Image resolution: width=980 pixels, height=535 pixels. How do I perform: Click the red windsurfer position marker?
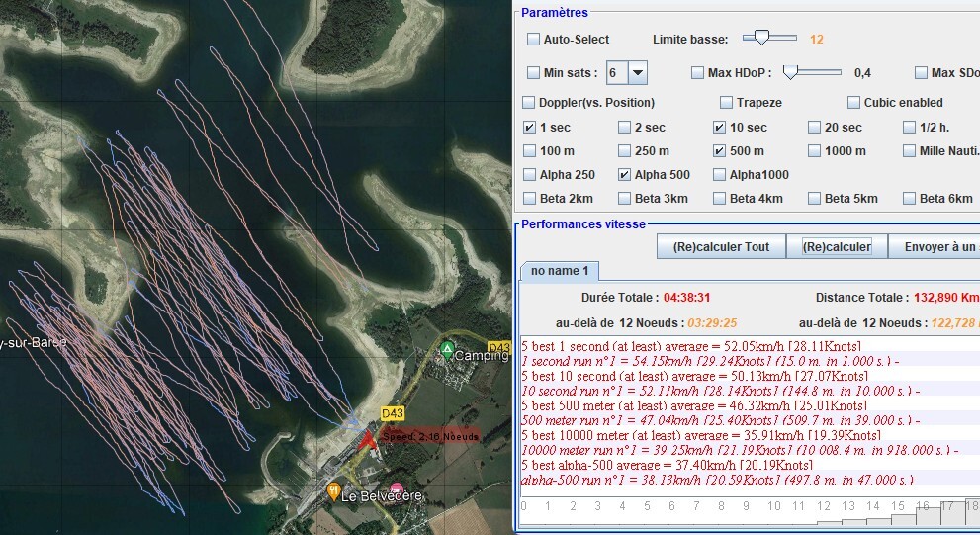click(x=368, y=439)
